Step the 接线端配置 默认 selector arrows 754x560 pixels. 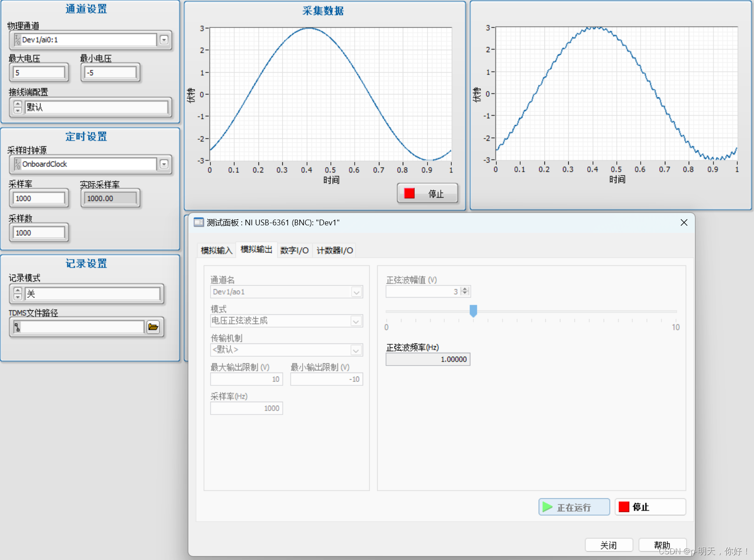(x=18, y=107)
